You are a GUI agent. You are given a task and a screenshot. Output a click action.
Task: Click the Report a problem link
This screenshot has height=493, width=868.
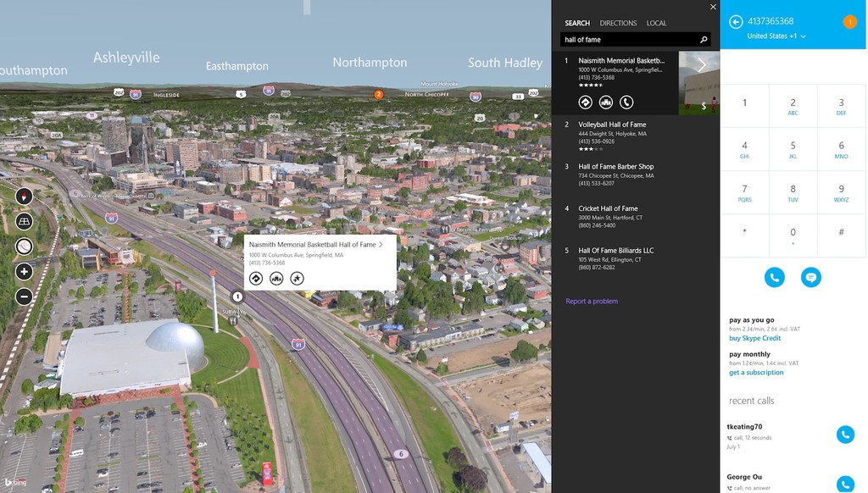pyautogui.click(x=593, y=302)
